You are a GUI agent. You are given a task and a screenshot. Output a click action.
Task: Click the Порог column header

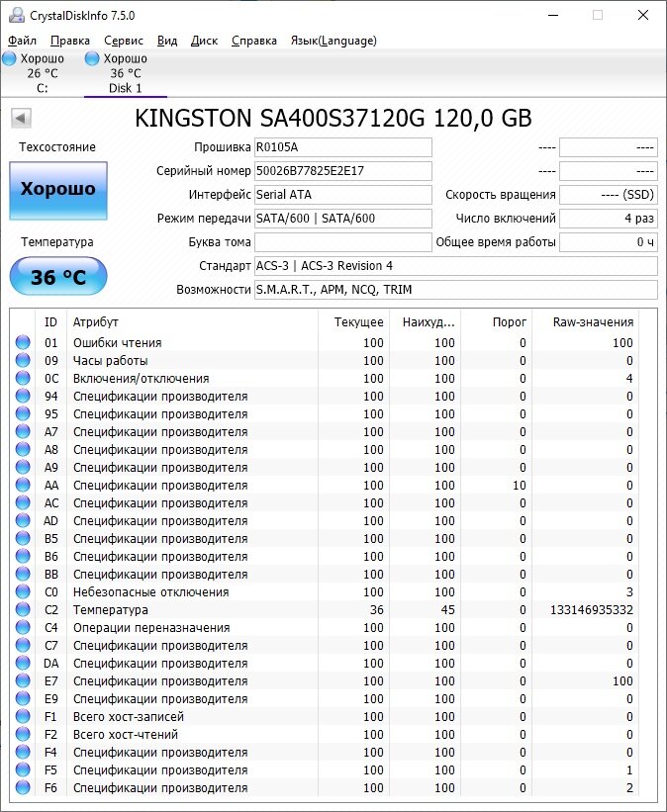(497, 322)
